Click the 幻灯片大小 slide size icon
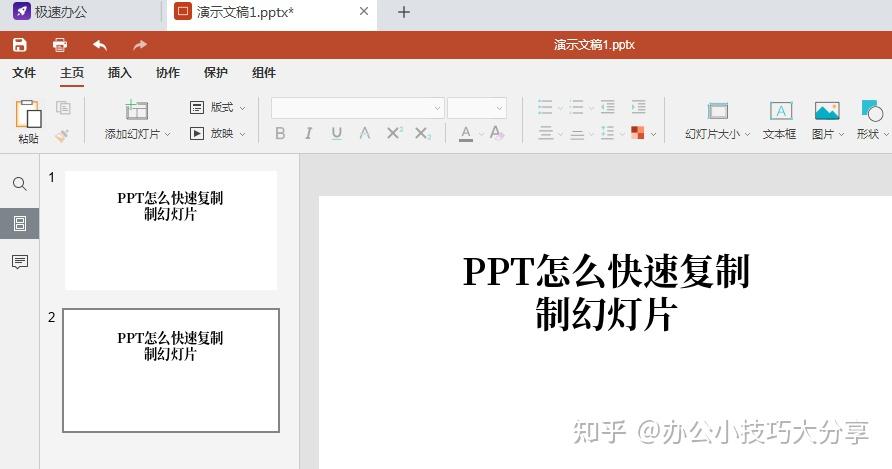The width and height of the screenshot is (892, 469). 717,110
